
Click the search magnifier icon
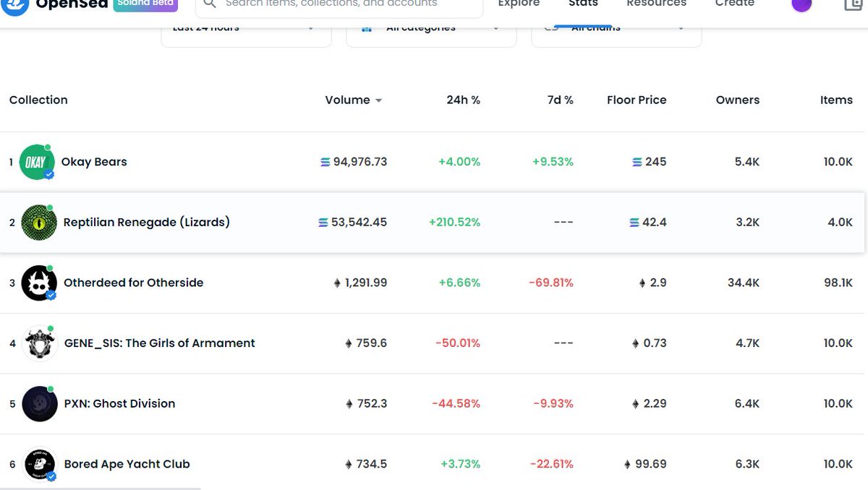point(209,4)
